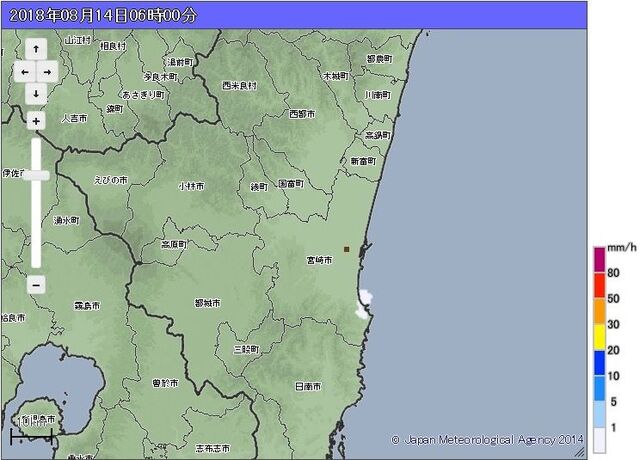
Task: Click the 人吉市 map label
Action: pos(74,118)
